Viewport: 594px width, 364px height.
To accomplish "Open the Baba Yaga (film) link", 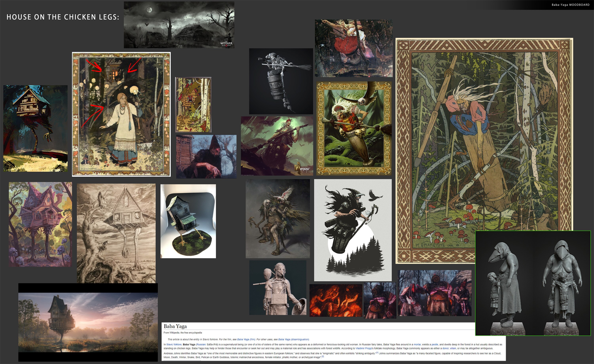I will pyautogui.click(x=246, y=339).
